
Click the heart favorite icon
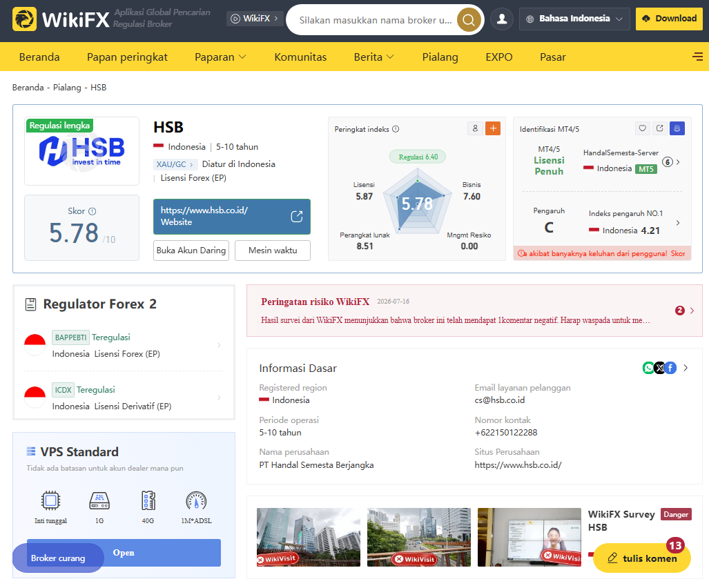[x=642, y=128]
